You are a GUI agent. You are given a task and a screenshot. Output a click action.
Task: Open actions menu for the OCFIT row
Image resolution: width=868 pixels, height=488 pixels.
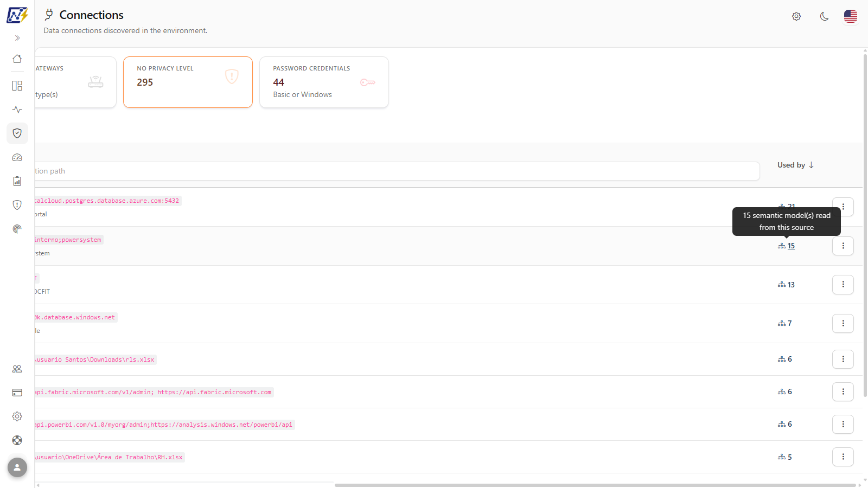point(843,284)
